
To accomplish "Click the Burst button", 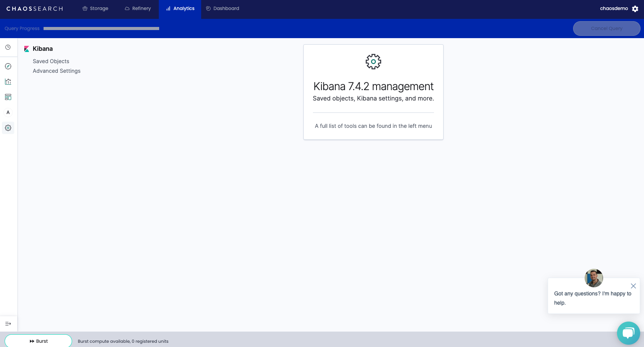I will [39, 341].
